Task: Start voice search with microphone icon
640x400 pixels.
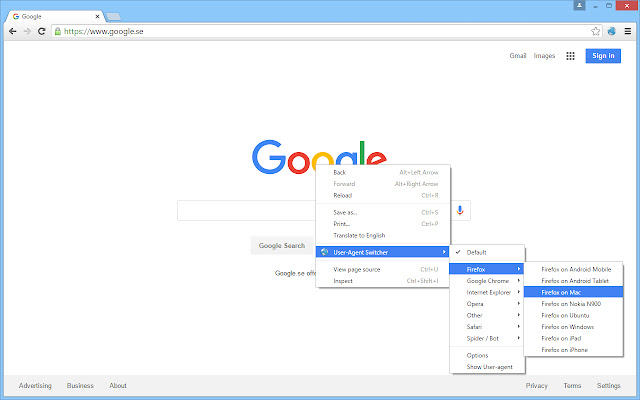Action: 460,210
